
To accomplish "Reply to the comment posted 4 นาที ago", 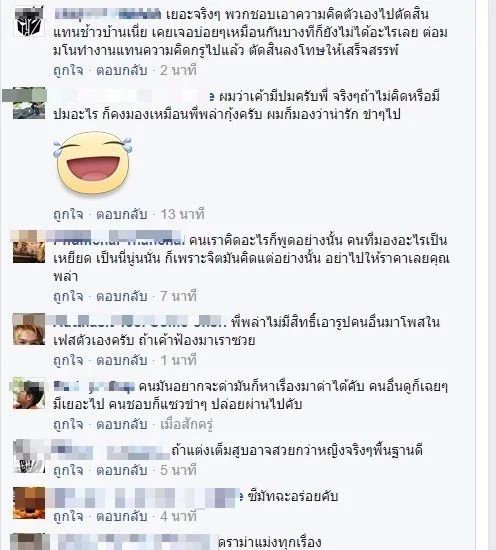I will click(121, 517).
